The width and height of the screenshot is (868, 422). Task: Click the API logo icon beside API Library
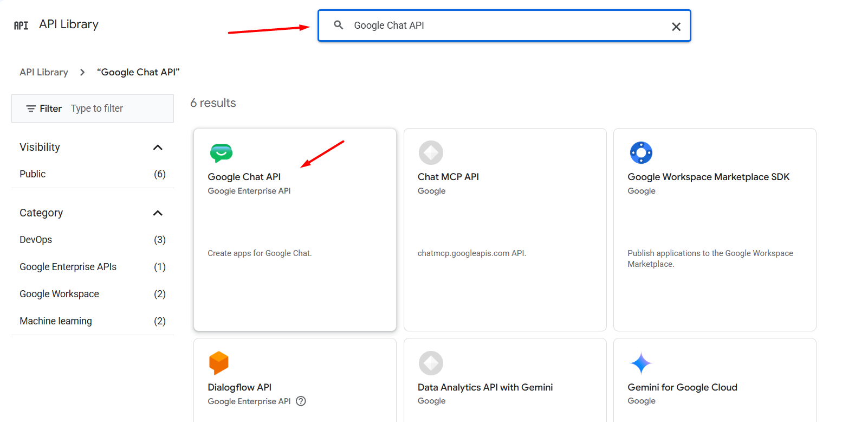21,25
